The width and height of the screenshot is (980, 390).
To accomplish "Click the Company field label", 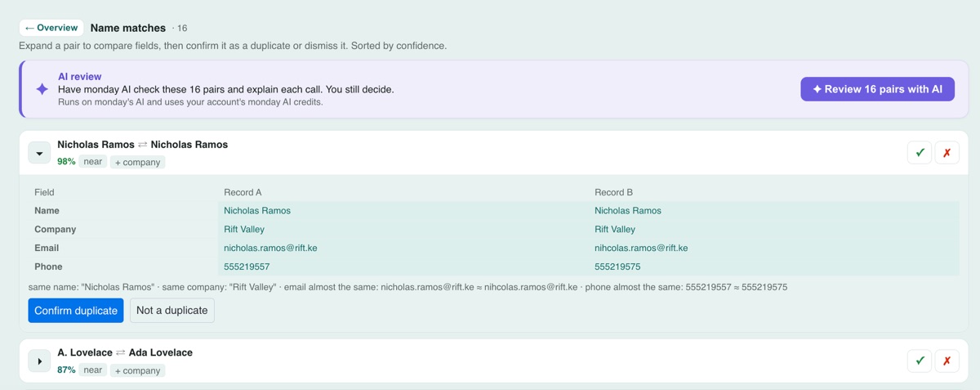I will (x=55, y=230).
